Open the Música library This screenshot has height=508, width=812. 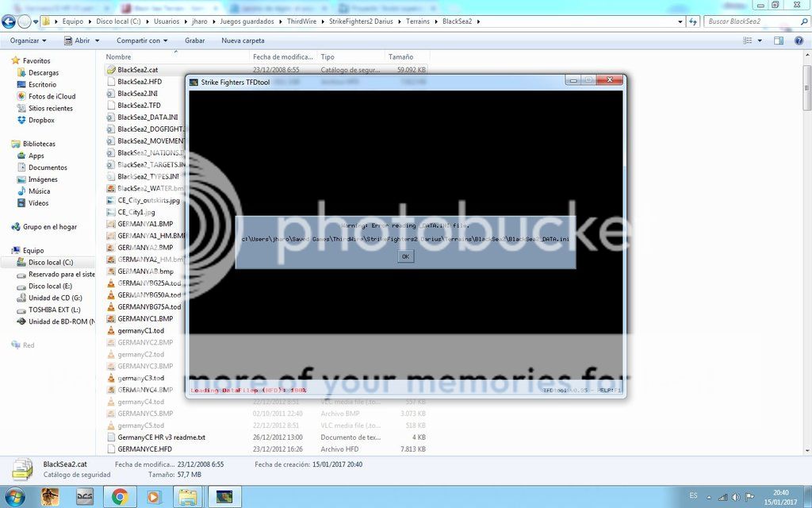click(40, 191)
